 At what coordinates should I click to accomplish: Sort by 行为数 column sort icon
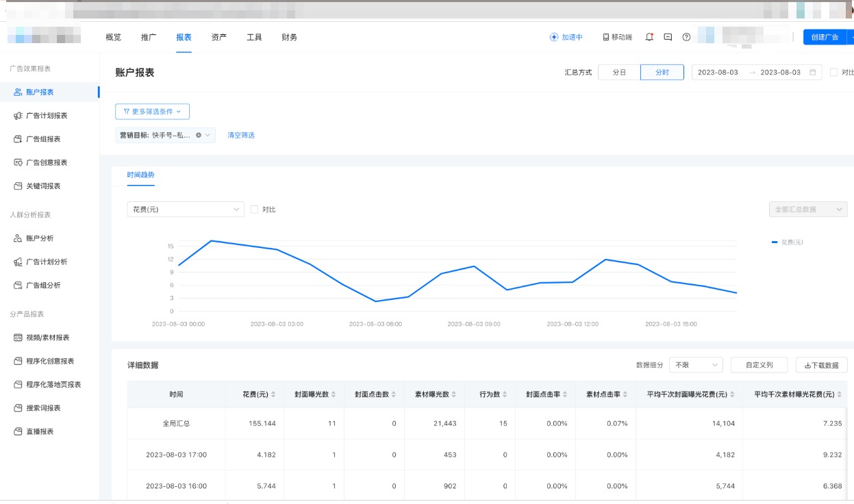(505, 394)
